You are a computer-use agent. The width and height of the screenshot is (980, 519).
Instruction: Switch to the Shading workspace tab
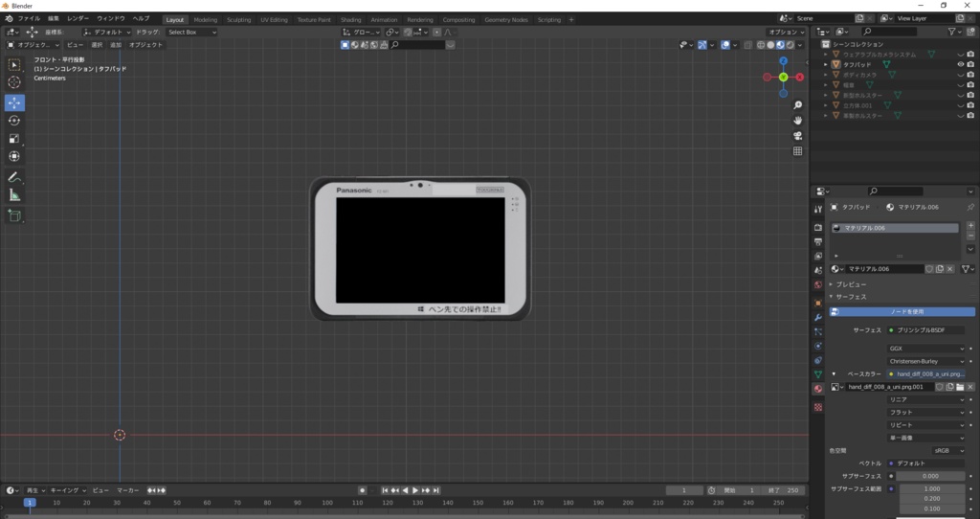coord(350,19)
